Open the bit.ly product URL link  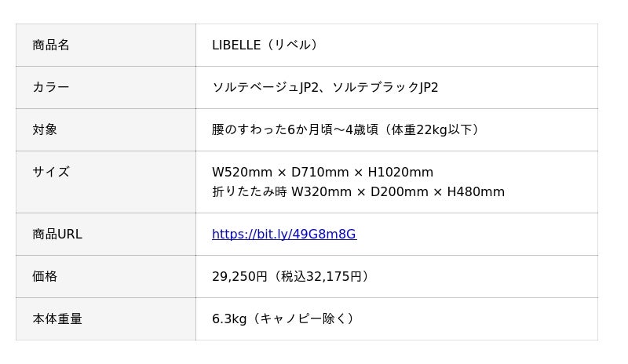[x=283, y=235]
